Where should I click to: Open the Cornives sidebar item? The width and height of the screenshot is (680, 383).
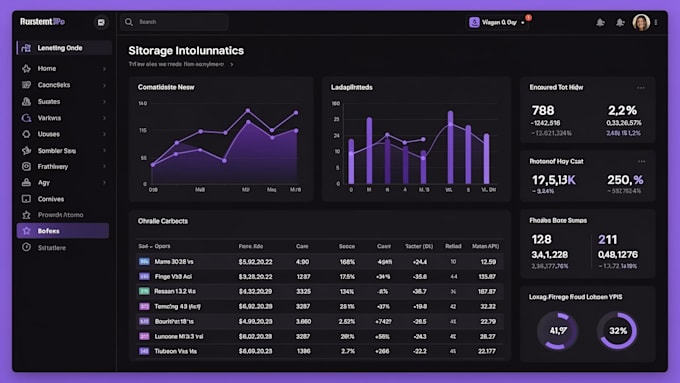point(63,199)
